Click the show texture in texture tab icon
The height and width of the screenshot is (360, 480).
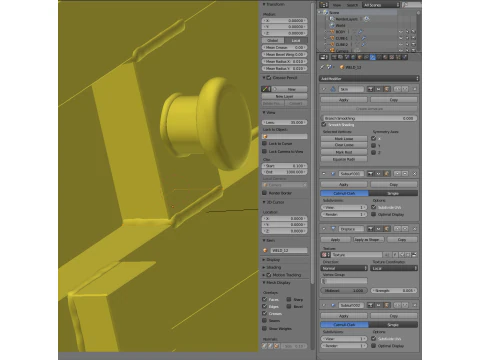pyautogui.click(x=414, y=255)
